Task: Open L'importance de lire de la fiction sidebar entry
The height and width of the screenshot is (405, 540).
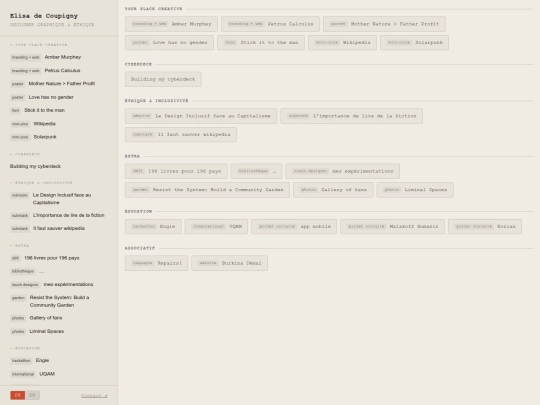Action: click(57, 215)
